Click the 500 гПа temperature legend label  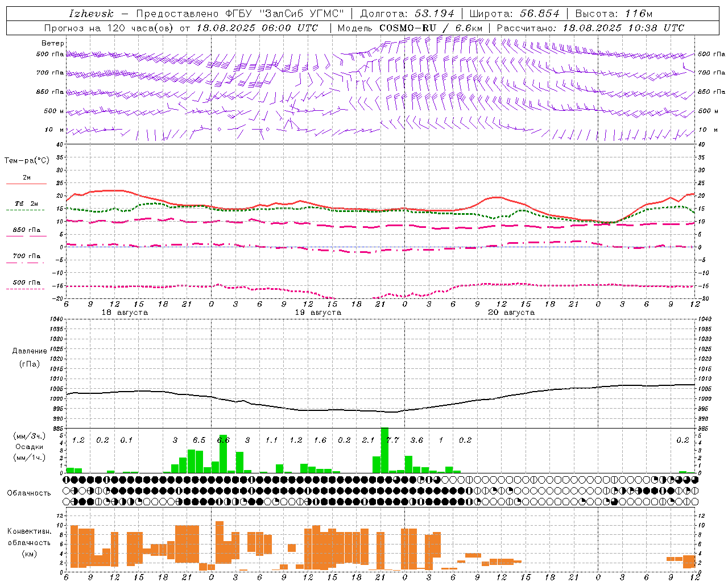pos(27,282)
